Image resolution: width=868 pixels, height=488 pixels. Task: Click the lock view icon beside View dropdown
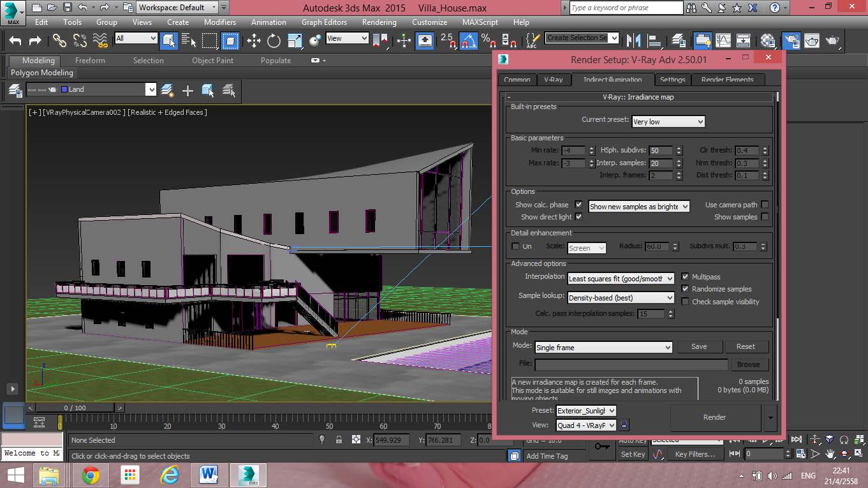click(x=624, y=425)
